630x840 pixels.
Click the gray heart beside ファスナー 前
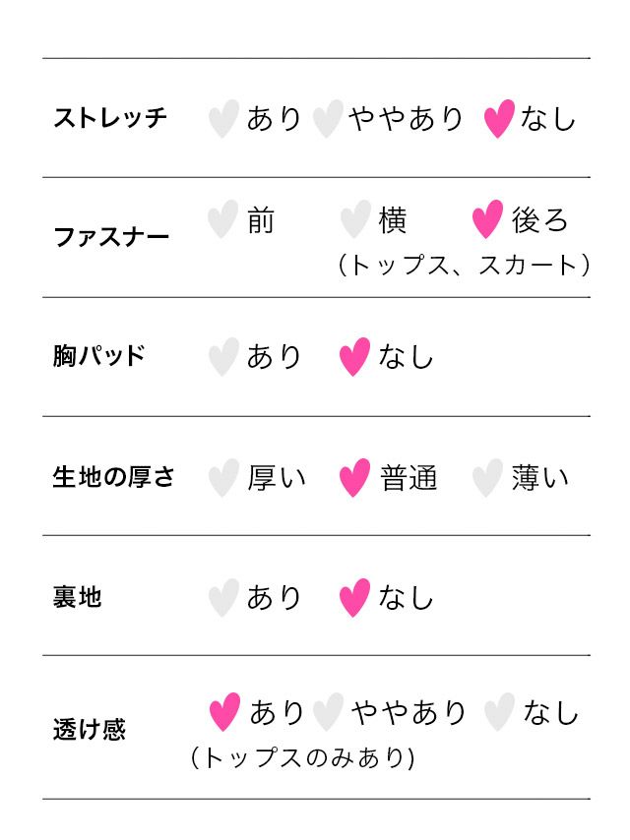click(x=223, y=219)
